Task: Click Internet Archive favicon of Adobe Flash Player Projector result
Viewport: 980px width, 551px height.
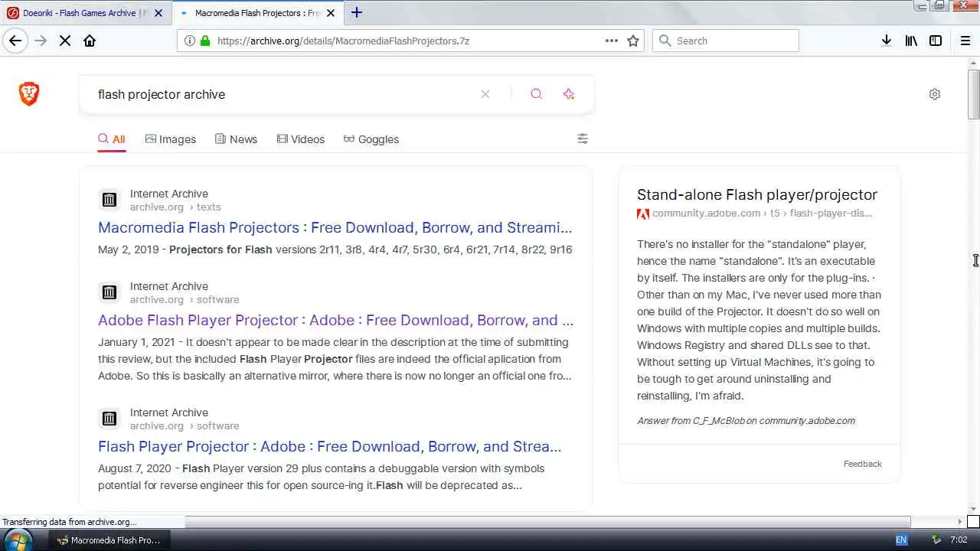Action: tap(109, 292)
